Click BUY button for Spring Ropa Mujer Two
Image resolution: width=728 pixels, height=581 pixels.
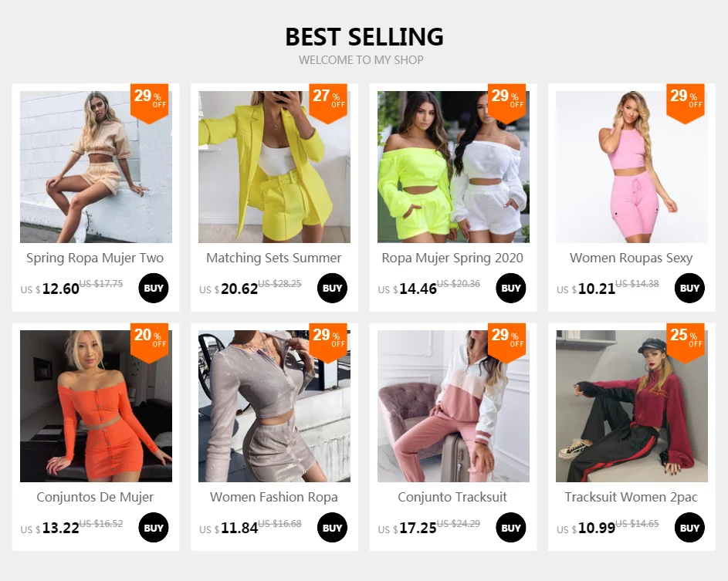pos(153,288)
